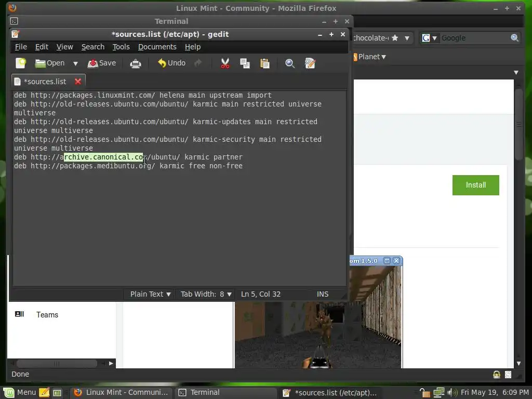The height and width of the screenshot is (399, 532).
Task: Cut selection with the scissors icon
Action: point(225,63)
